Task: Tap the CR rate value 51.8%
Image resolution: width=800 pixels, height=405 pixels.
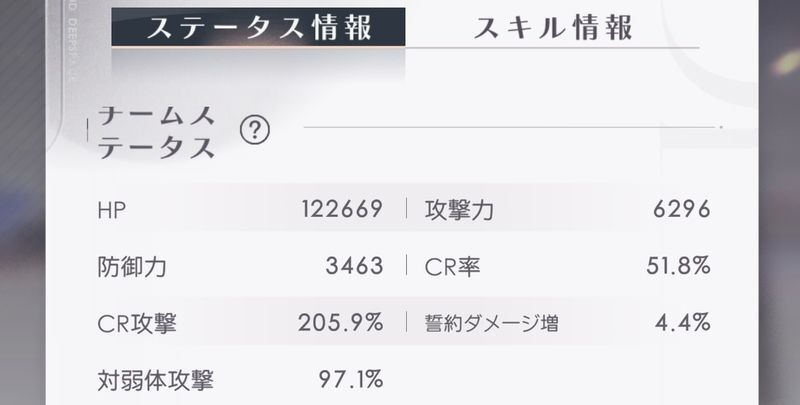Action: pos(679,266)
